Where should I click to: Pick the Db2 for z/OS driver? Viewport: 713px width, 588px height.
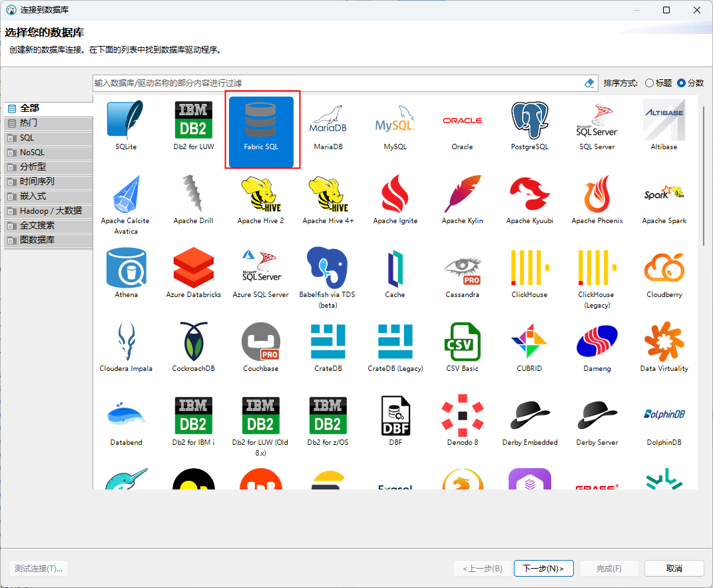point(328,416)
